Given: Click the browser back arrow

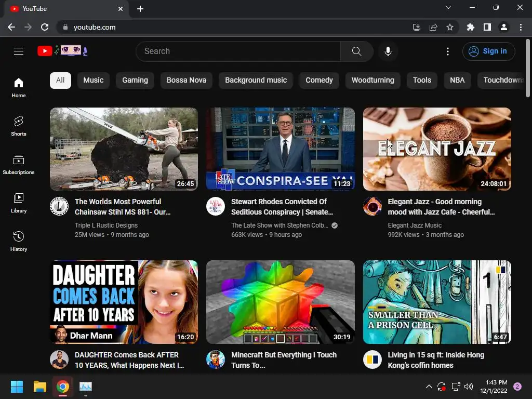Looking at the screenshot, I should [x=11, y=27].
